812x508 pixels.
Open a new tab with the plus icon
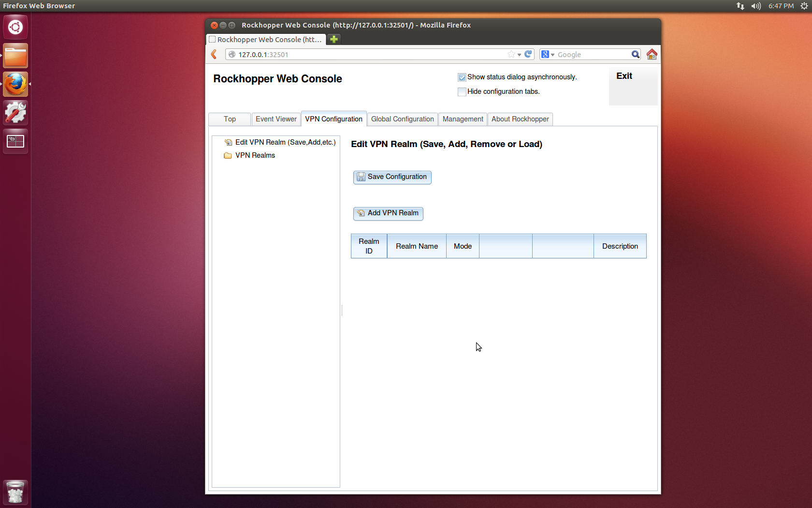pyautogui.click(x=334, y=39)
